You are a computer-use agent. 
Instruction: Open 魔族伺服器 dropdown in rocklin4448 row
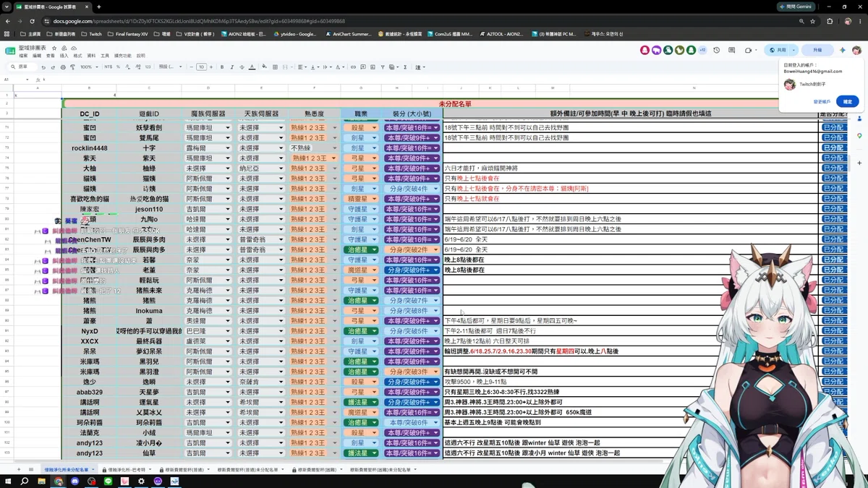point(227,148)
